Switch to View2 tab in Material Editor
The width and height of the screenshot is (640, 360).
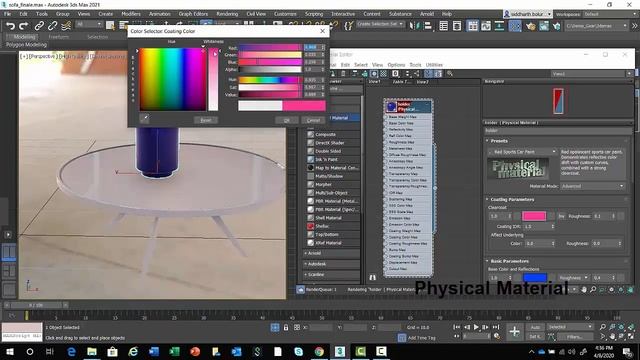point(422,82)
